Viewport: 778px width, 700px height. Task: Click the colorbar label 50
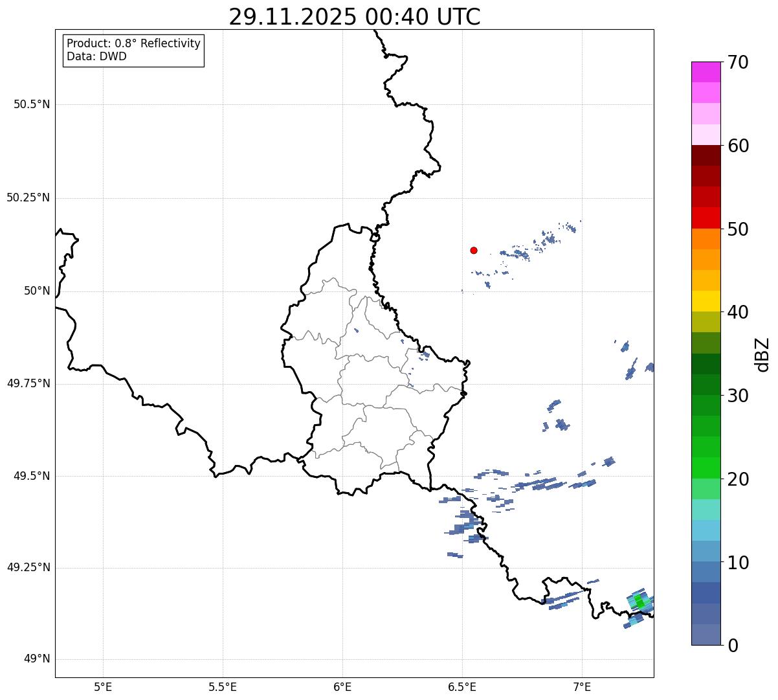[739, 229]
